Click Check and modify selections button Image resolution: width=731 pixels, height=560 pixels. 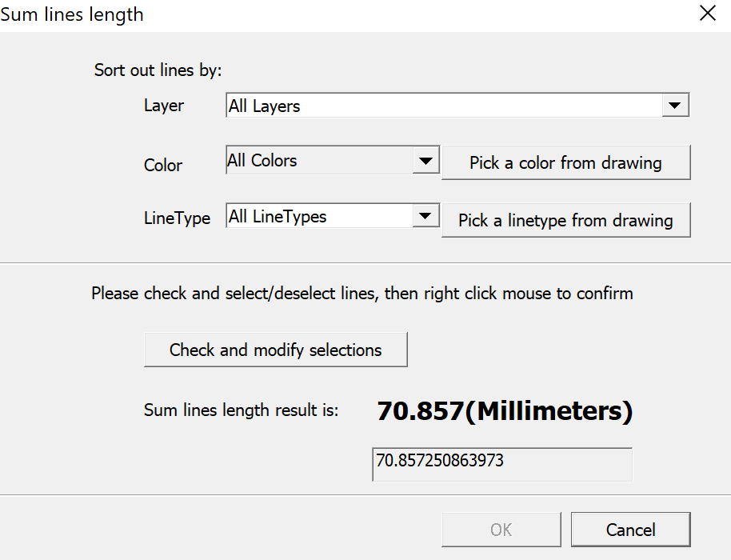(x=275, y=350)
